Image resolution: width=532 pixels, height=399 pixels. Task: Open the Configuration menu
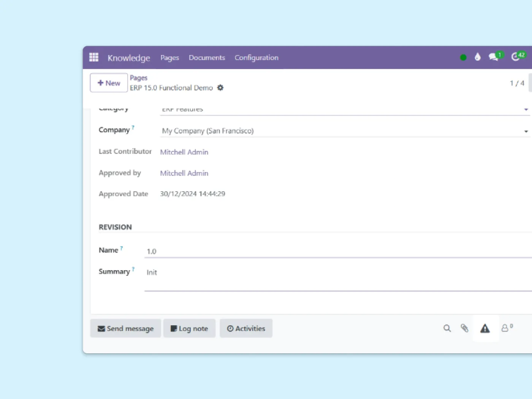pyautogui.click(x=256, y=58)
